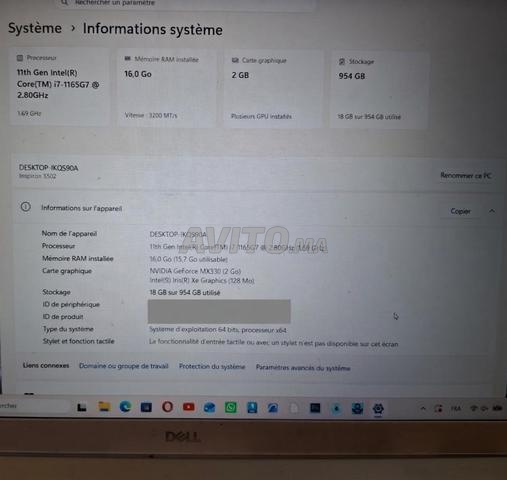
Task: Open WhatsApp from the taskbar
Action: (231, 408)
